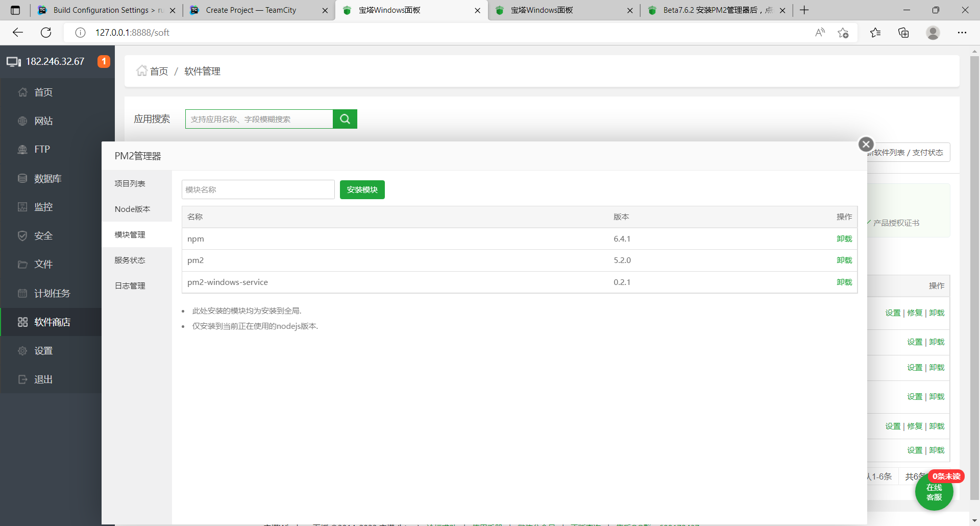
Task: Click the server IP 182.246.32.67
Action: point(55,61)
